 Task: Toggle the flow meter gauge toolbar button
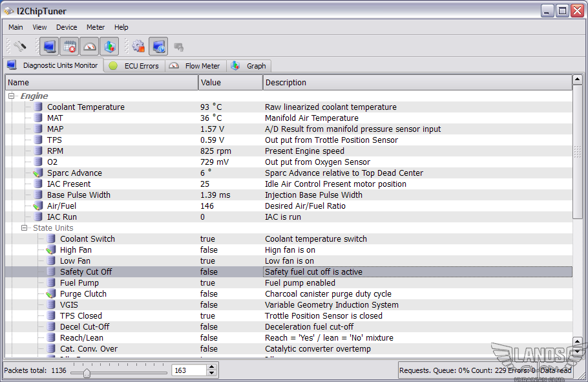pyautogui.click(x=89, y=47)
